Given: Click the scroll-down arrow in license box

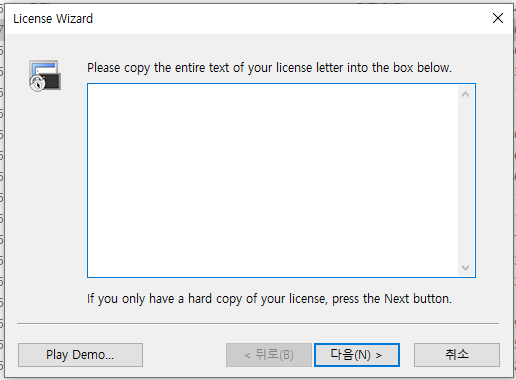Looking at the screenshot, I should (x=466, y=268).
